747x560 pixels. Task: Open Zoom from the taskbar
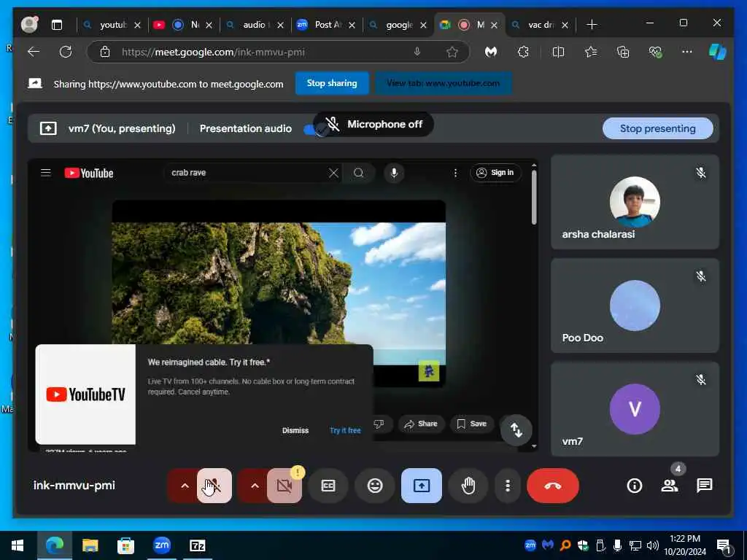coord(162,545)
